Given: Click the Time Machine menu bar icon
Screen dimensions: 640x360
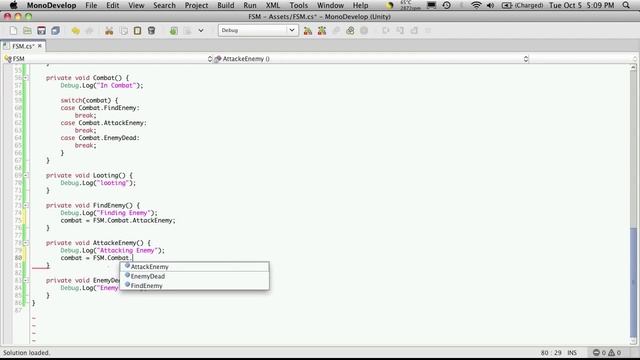Looking at the screenshot, I should [x=447, y=5].
